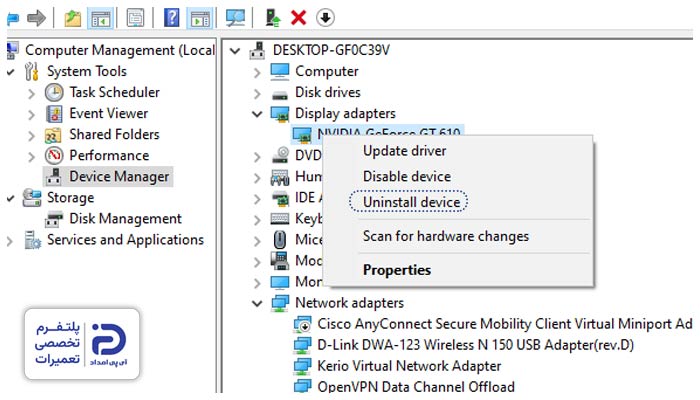Click the Device Manager tree icon
Image resolution: width=700 pixels, height=400 pixels.
click(54, 177)
